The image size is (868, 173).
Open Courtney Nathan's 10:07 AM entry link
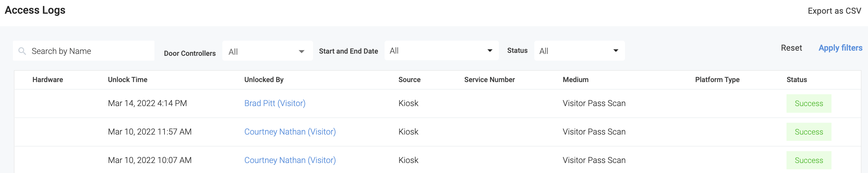click(x=290, y=160)
